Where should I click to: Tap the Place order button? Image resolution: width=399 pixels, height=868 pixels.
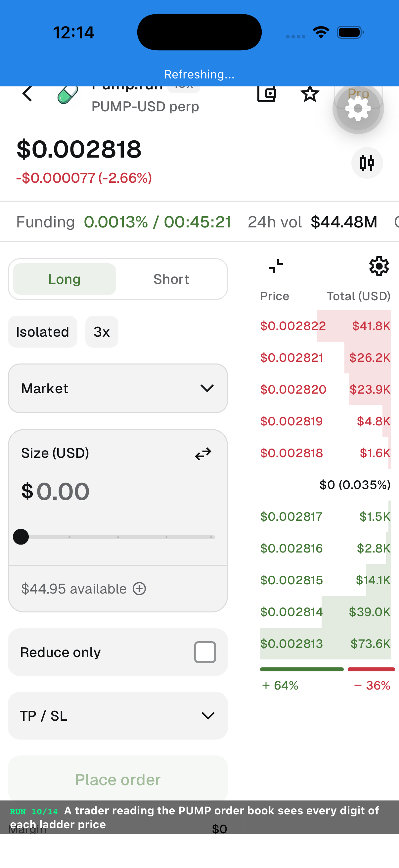pos(118,779)
